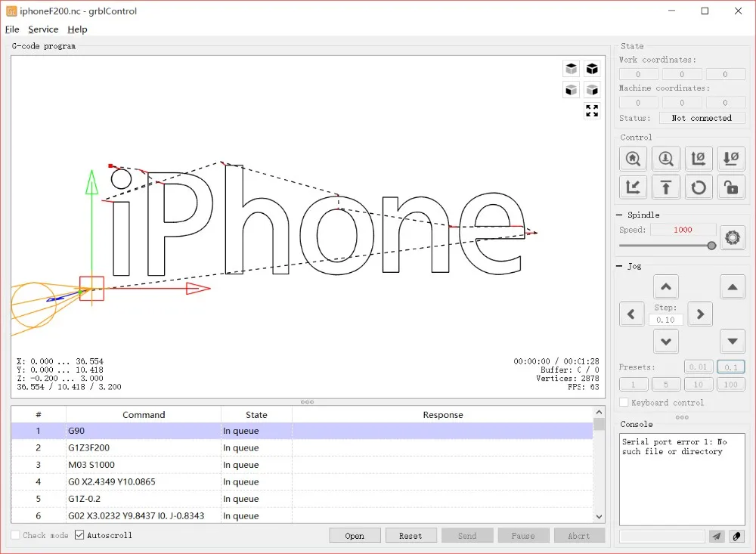
Task: Click the Home machine control icon
Action: tap(633, 159)
